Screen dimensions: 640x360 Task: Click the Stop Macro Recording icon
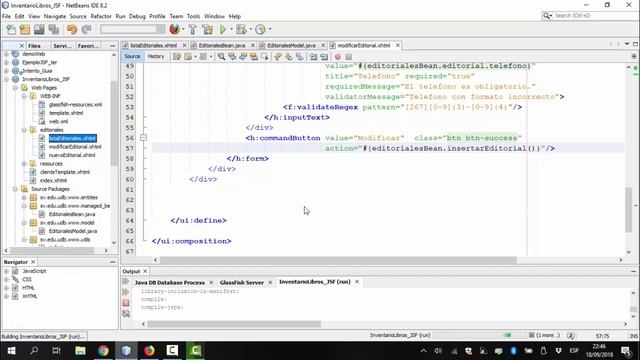coord(349,57)
